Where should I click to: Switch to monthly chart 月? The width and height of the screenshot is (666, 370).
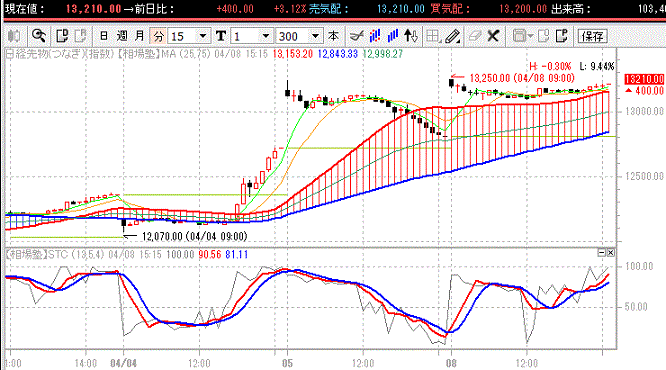tap(140, 36)
